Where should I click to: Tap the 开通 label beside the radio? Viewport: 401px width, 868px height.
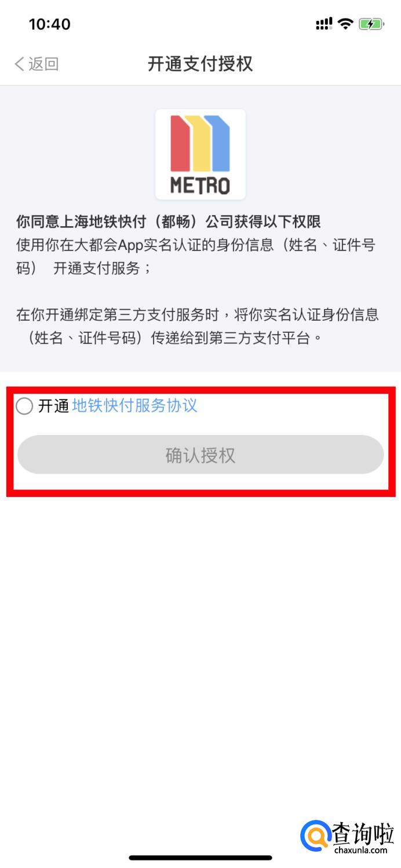(54, 406)
